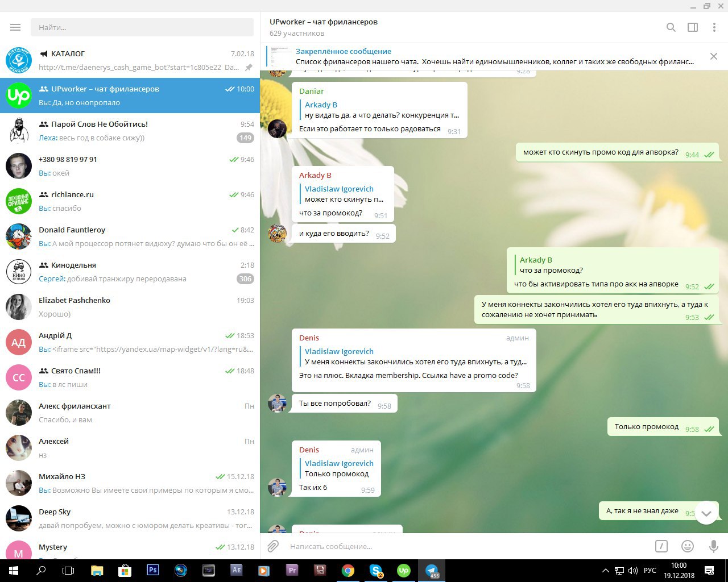Select the Deep Sky chat
The width and height of the screenshot is (728, 582).
point(130,518)
